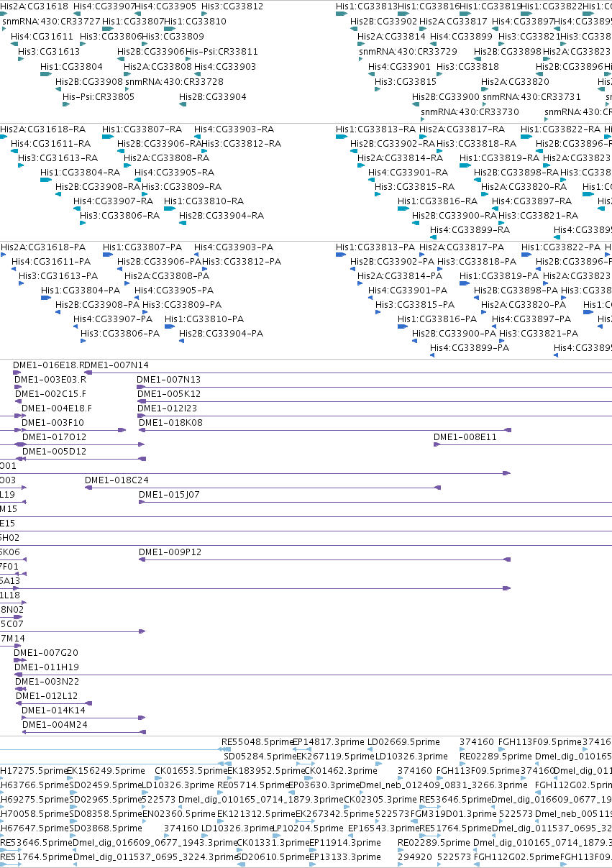Screen dimensions: 612x868
Task: Click the His3:CG31613-PA protein label
Action: tap(59, 276)
